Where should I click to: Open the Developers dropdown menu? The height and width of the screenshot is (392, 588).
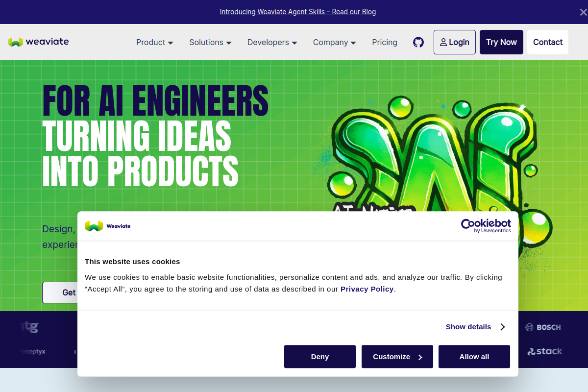(x=272, y=43)
